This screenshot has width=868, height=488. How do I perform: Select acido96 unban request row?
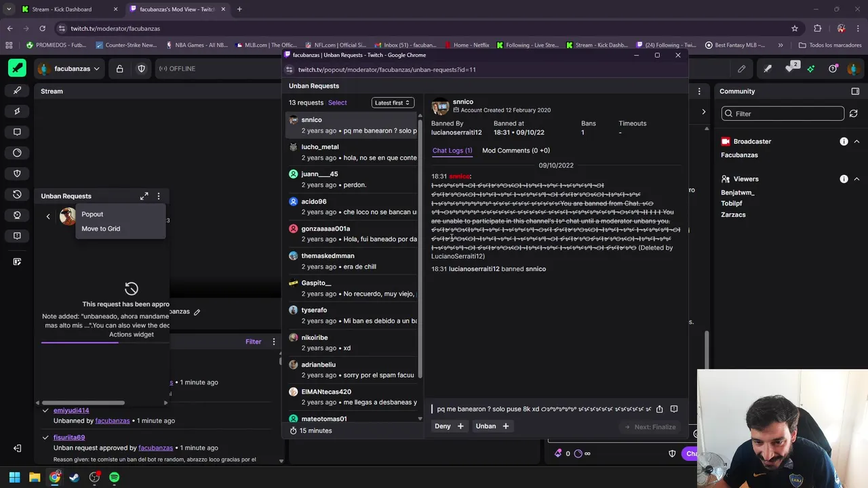click(352, 206)
